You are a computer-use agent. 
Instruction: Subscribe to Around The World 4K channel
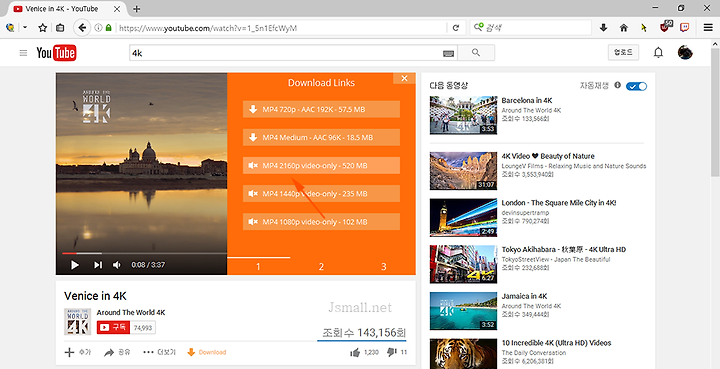113,327
